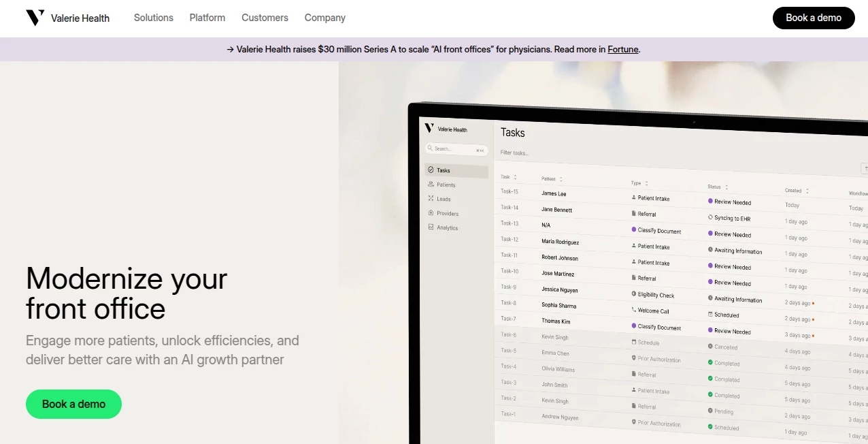Click the Search field in the mockup sidebar
The image size is (868, 444).
pos(456,148)
